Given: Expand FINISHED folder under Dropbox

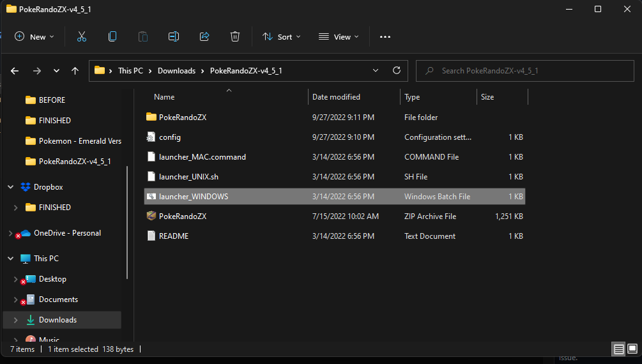Looking at the screenshot, I should pos(15,208).
